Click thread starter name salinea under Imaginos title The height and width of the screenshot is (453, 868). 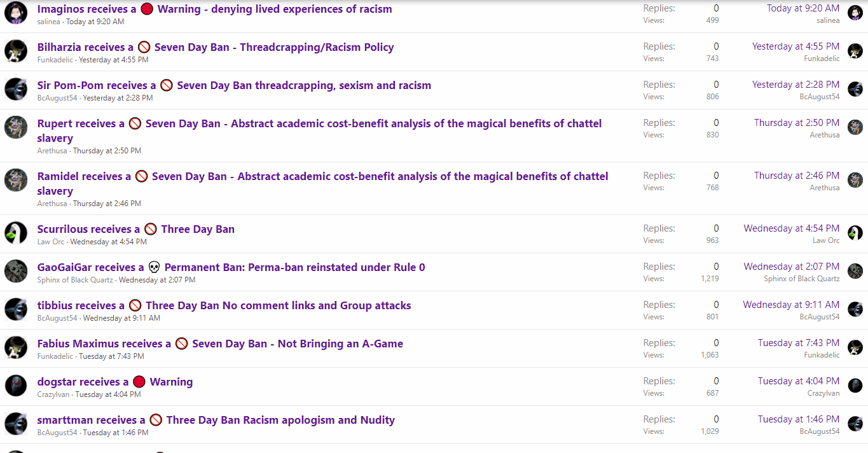(x=49, y=22)
